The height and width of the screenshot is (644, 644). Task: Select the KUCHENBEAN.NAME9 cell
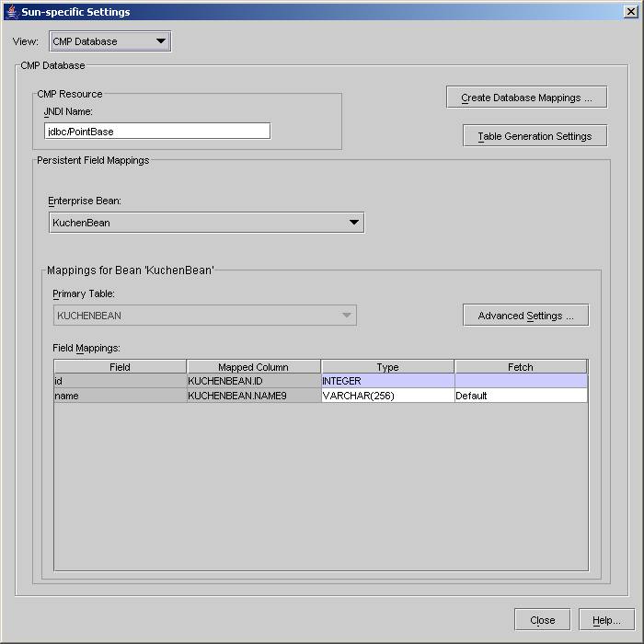[x=254, y=396]
